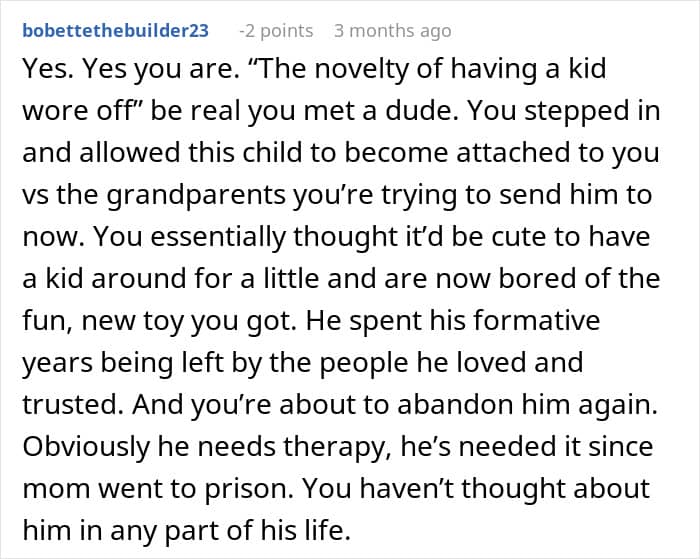Image resolution: width=700 pixels, height=559 pixels.
Task: Click the words "You haven't thought about"
Action: click(518, 489)
